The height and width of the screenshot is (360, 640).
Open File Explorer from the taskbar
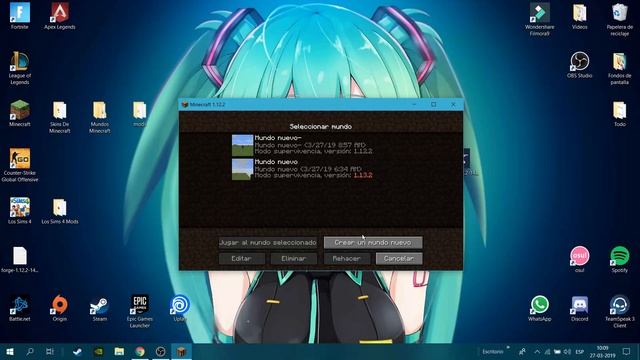pos(119,351)
